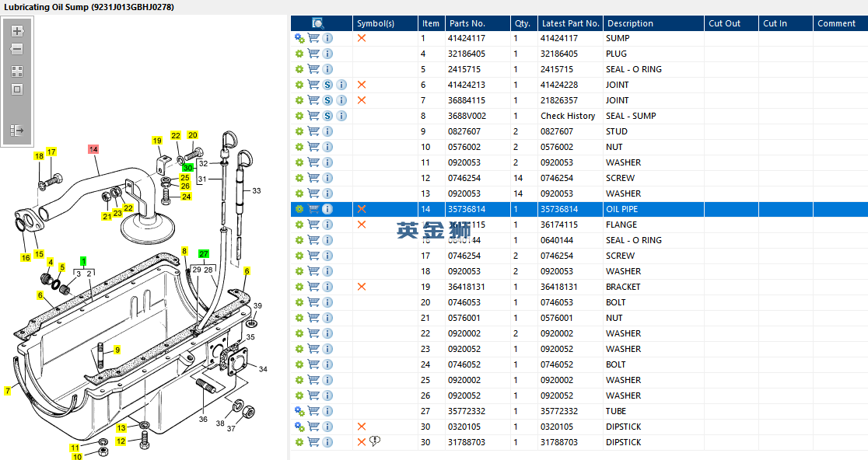This screenshot has height=460, width=868.
Task: Click assembly gears icon on SUMP row
Action: (x=299, y=38)
